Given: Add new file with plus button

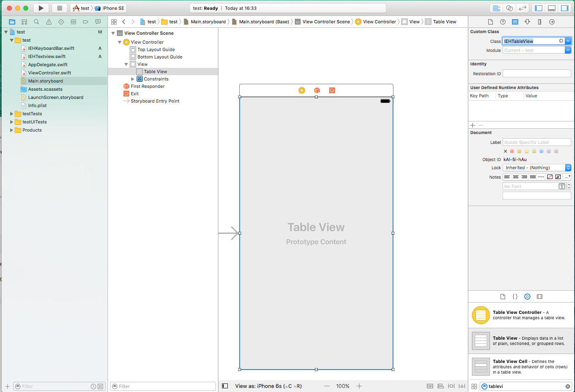Looking at the screenshot, I should pyautogui.click(x=7, y=386).
